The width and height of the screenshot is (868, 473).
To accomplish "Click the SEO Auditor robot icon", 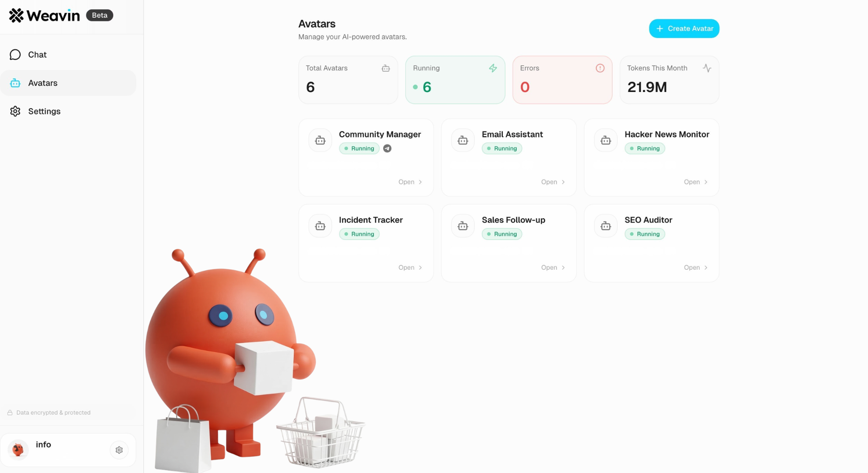I will [x=606, y=226].
